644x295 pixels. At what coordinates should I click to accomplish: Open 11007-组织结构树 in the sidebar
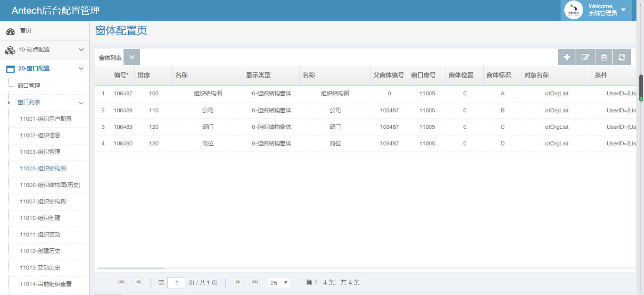coord(43,202)
